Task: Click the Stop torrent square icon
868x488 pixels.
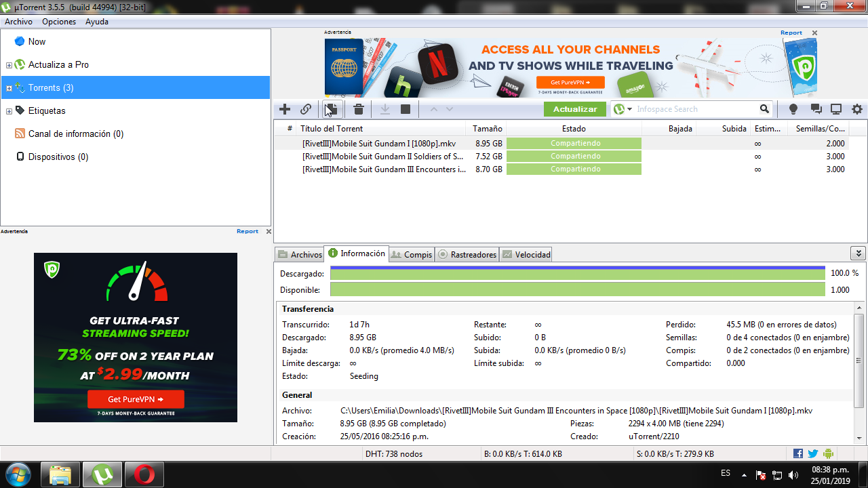Action: click(x=406, y=109)
